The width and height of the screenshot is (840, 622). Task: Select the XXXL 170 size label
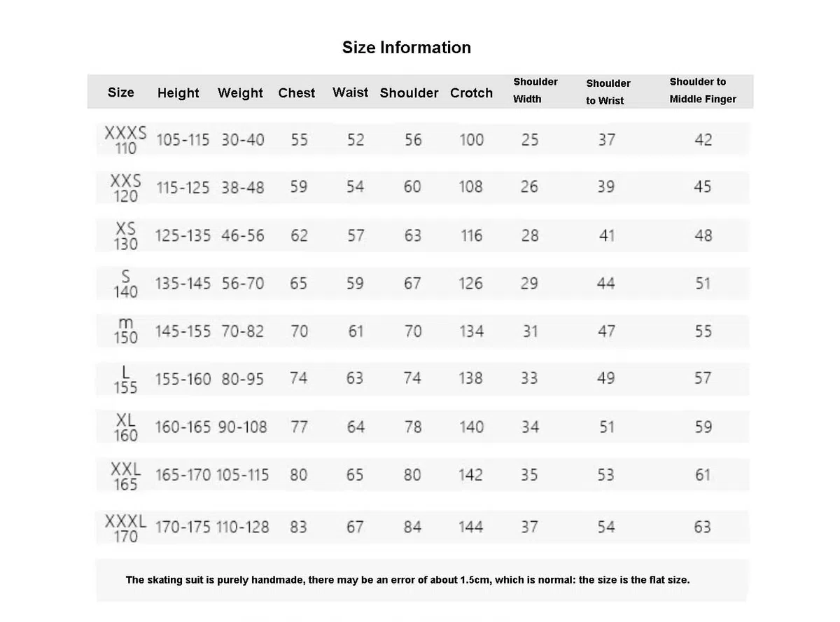tap(126, 528)
